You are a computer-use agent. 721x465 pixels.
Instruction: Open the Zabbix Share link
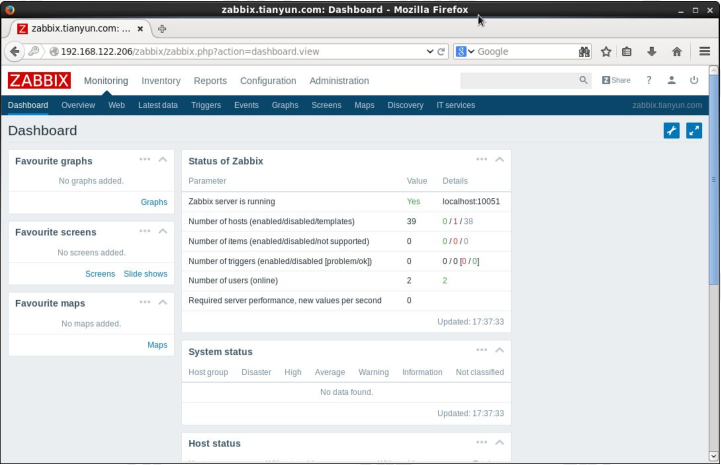coord(616,80)
